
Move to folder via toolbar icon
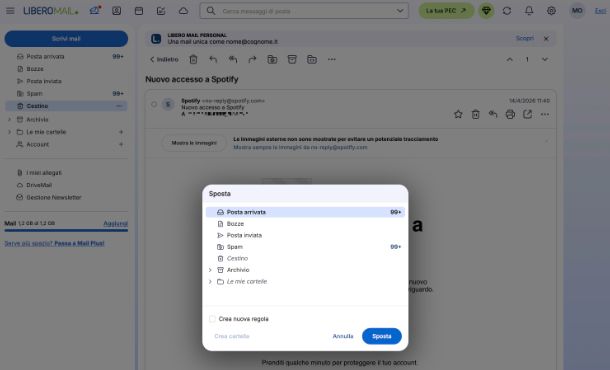pyautogui.click(x=312, y=60)
